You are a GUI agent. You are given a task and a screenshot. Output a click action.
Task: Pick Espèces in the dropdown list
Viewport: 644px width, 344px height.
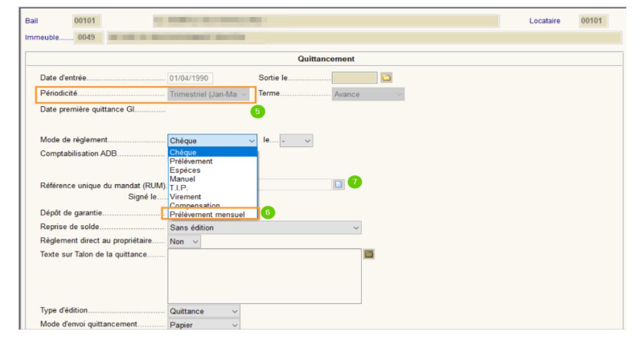point(187,170)
